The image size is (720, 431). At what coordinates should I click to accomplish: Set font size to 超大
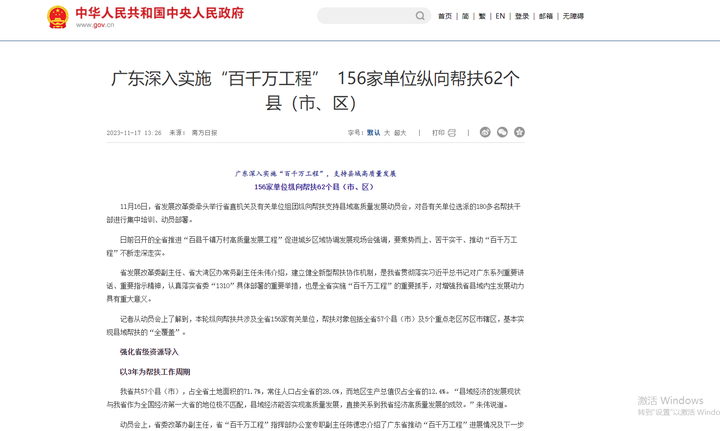click(x=400, y=133)
